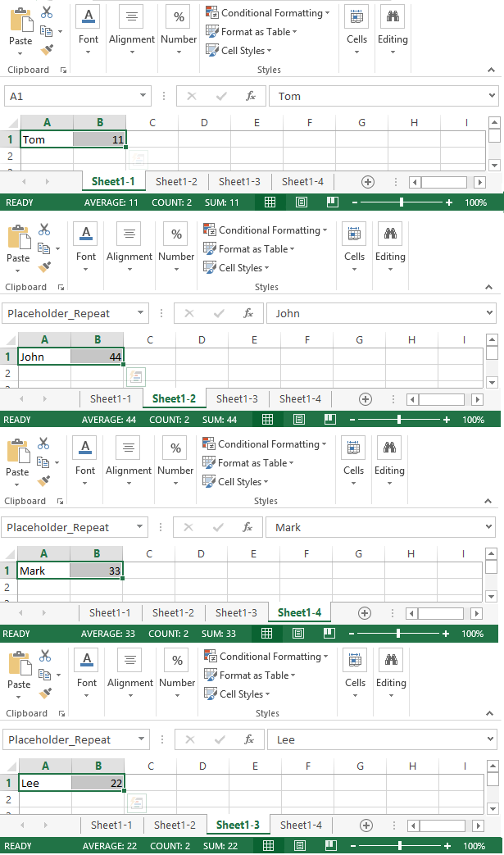
Task: Switch to Sheet1-2 tab in the Mark window
Action: pyautogui.click(x=173, y=612)
